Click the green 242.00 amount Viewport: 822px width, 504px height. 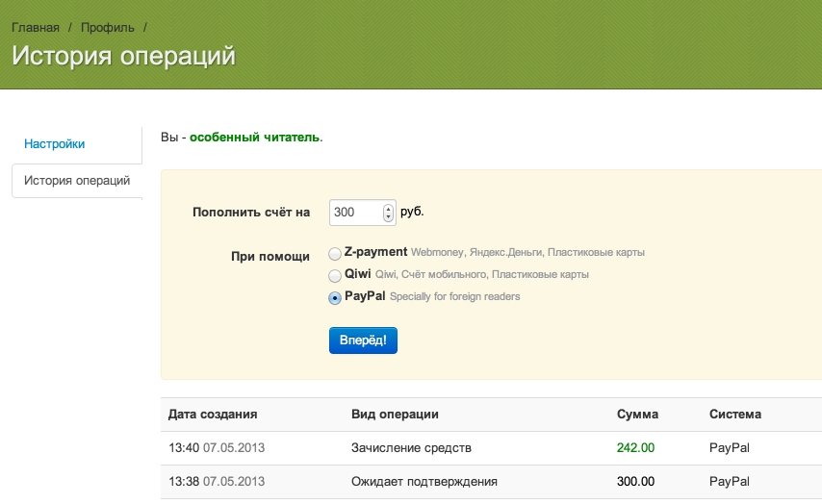pos(635,448)
